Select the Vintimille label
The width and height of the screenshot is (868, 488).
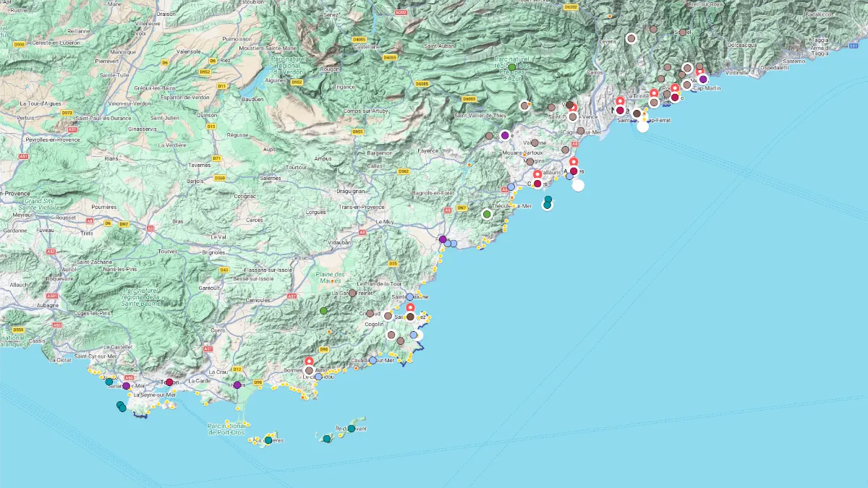click(x=737, y=73)
